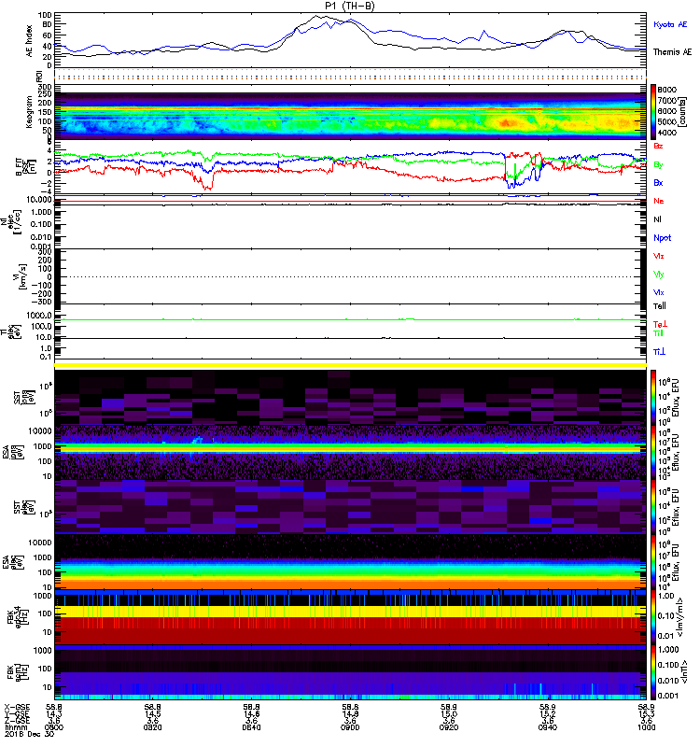Click the 14.5 Y-GSE position value

152,714
